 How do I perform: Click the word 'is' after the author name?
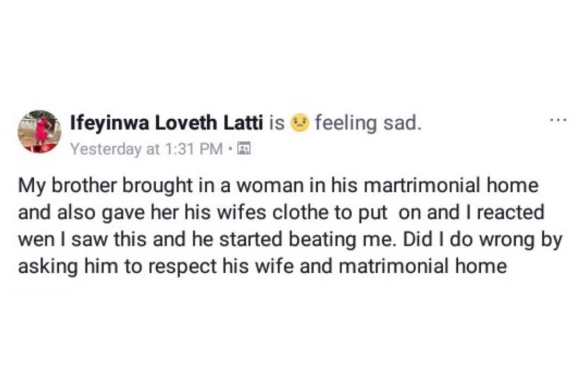pyautogui.click(x=277, y=124)
